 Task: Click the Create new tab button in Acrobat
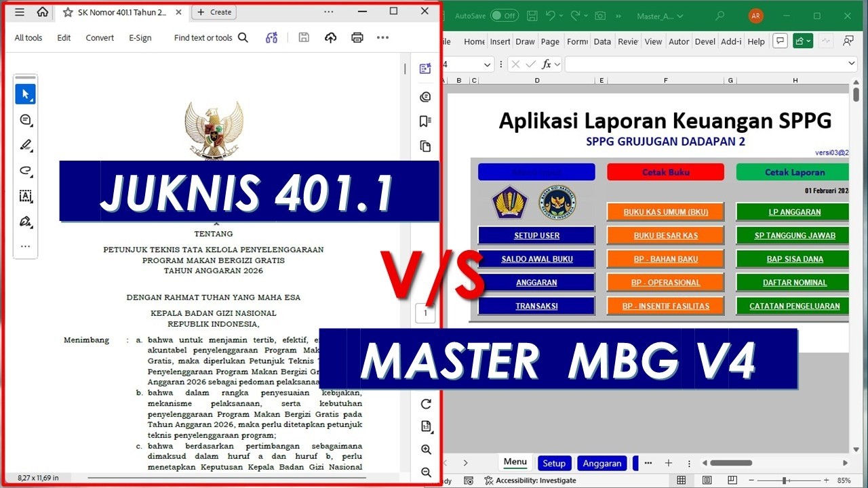(x=214, y=12)
